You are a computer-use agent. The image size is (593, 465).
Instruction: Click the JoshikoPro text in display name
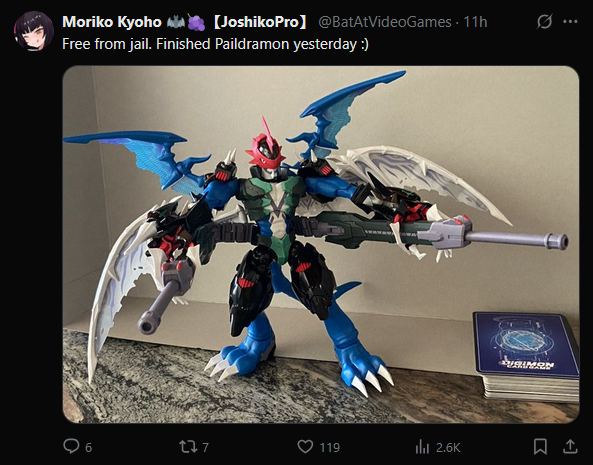tap(261, 22)
